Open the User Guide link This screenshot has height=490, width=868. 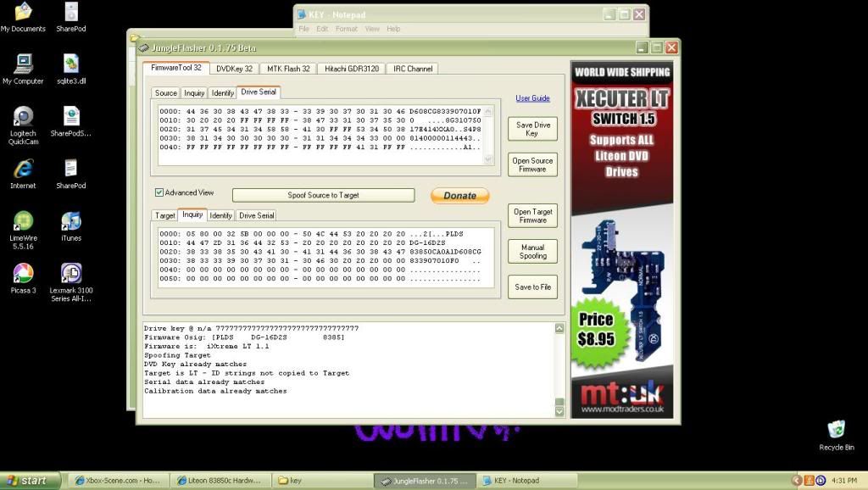[x=532, y=98]
